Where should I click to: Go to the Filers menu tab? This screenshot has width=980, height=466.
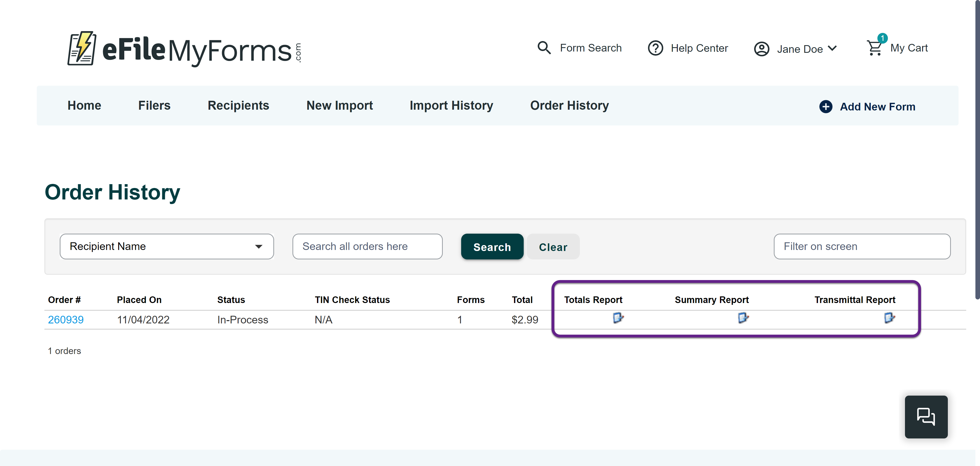click(x=154, y=105)
